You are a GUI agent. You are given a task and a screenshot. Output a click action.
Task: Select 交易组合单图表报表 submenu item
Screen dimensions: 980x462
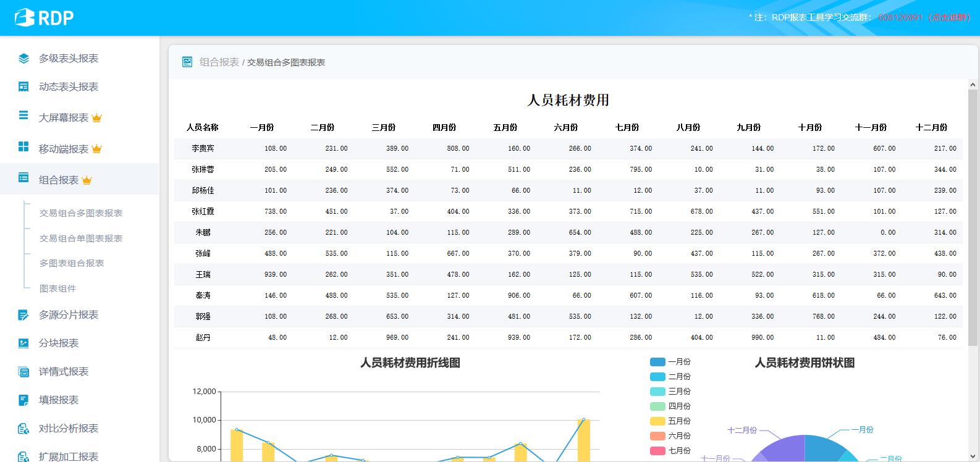tap(81, 238)
